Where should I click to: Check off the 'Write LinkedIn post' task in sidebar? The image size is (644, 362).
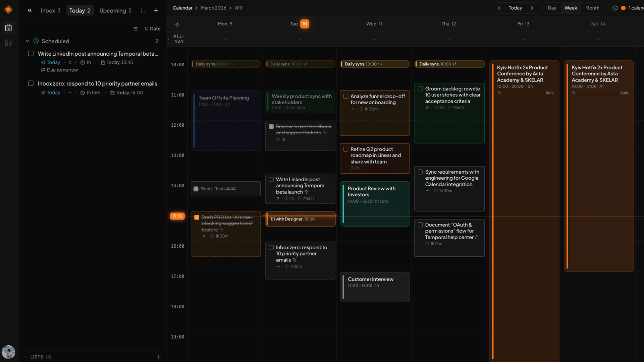click(x=31, y=53)
